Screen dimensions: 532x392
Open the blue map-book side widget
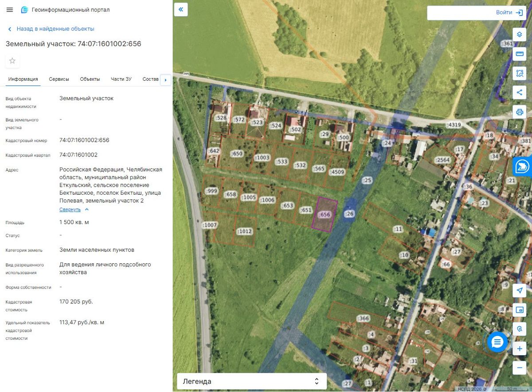click(x=523, y=166)
